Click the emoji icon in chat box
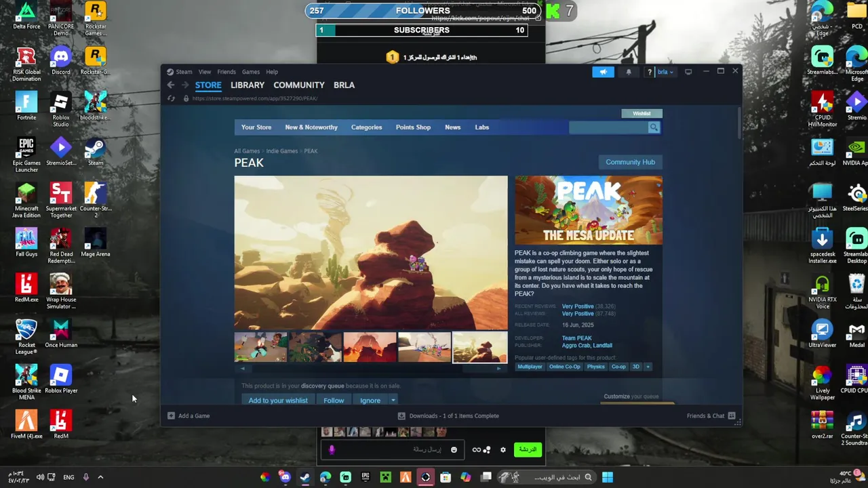The image size is (868, 488). click(x=454, y=450)
